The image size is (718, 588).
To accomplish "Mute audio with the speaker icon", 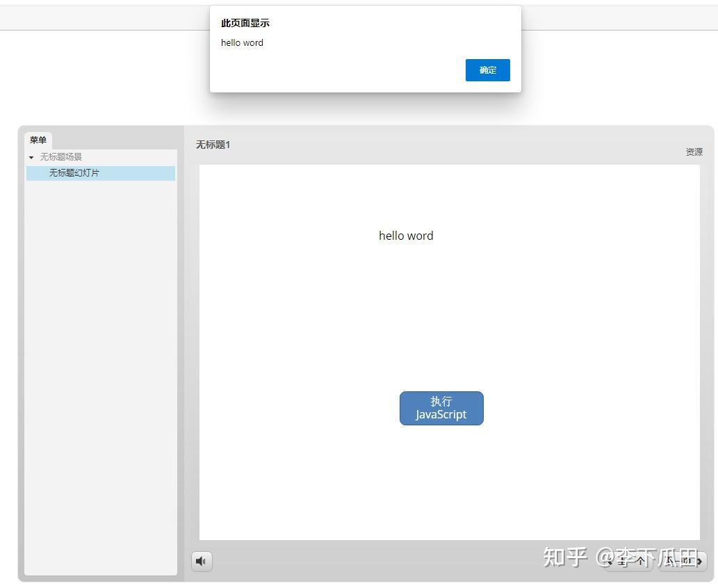I will (x=202, y=561).
